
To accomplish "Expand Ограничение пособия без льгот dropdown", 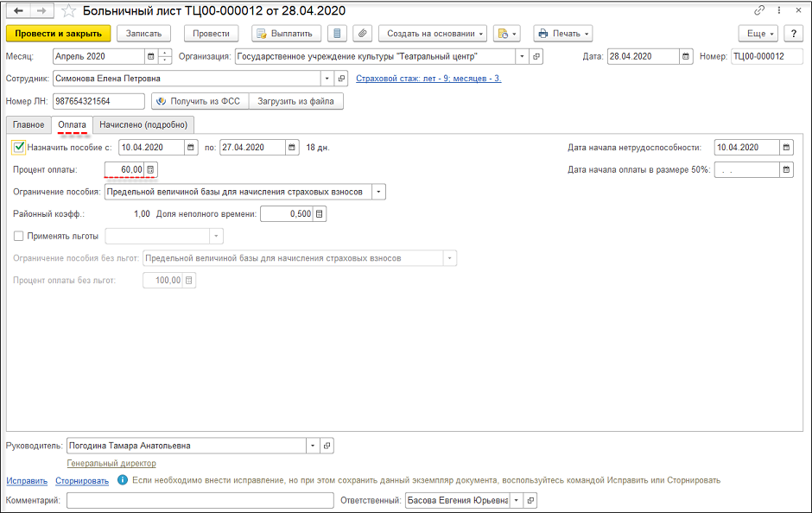I will point(449,258).
